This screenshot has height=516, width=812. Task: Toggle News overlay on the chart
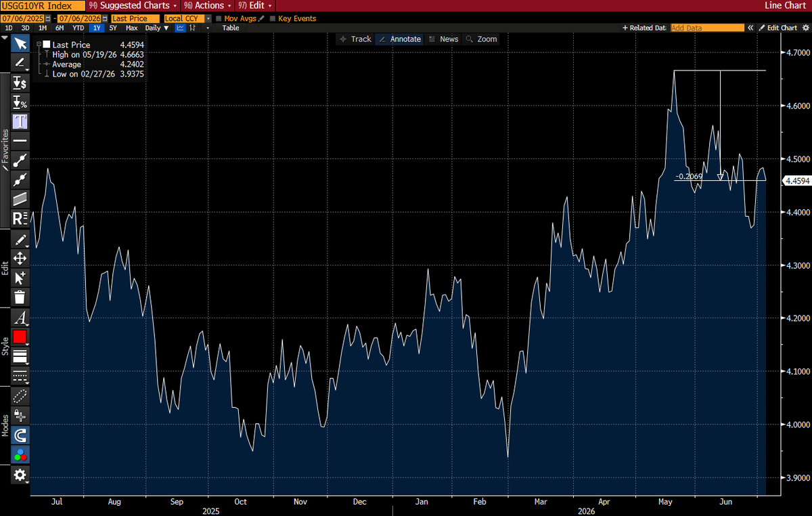click(x=443, y=39)
